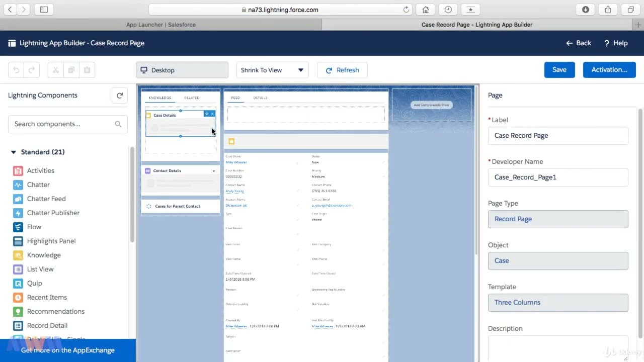Select the Quip component icon
The width and height of the screenshot is (644, 362).
tap(18, 284)
